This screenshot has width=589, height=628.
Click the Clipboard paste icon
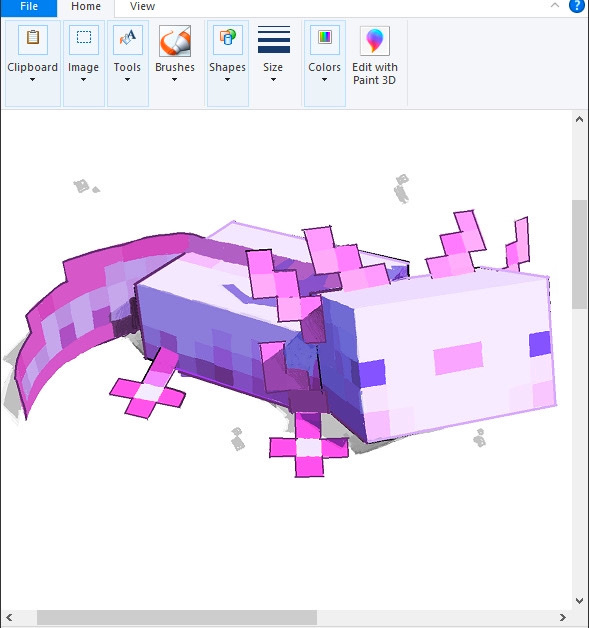tap(33, 39)
